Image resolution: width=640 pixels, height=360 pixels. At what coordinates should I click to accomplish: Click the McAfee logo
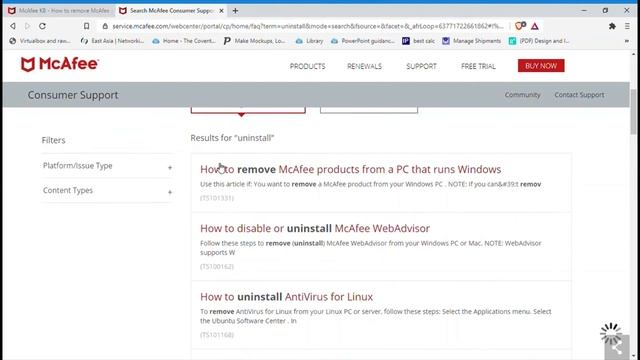(60, 64)
